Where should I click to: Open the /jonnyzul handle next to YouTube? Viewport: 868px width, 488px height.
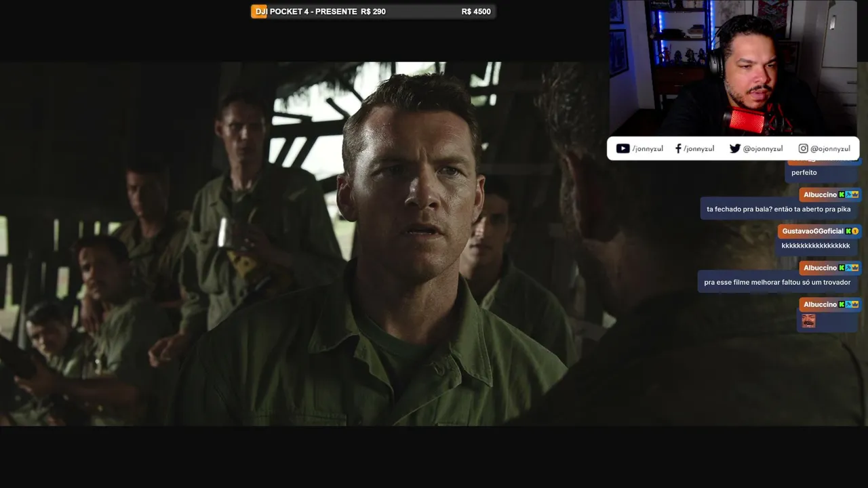point(648,148)
